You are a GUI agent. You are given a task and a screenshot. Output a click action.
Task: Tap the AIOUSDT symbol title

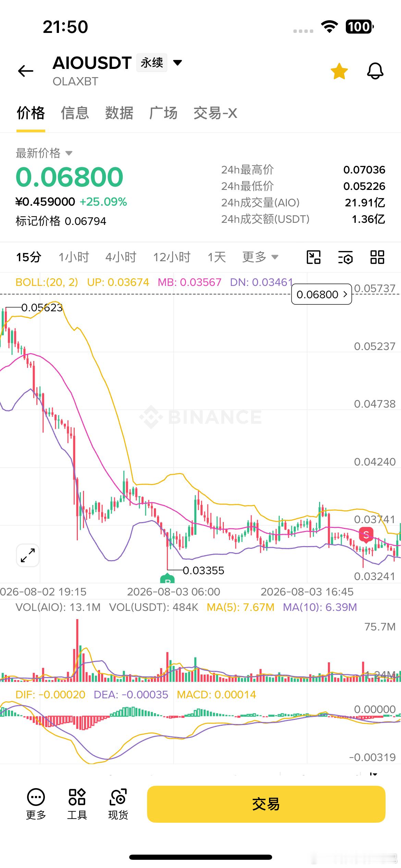tap(92, 63)
